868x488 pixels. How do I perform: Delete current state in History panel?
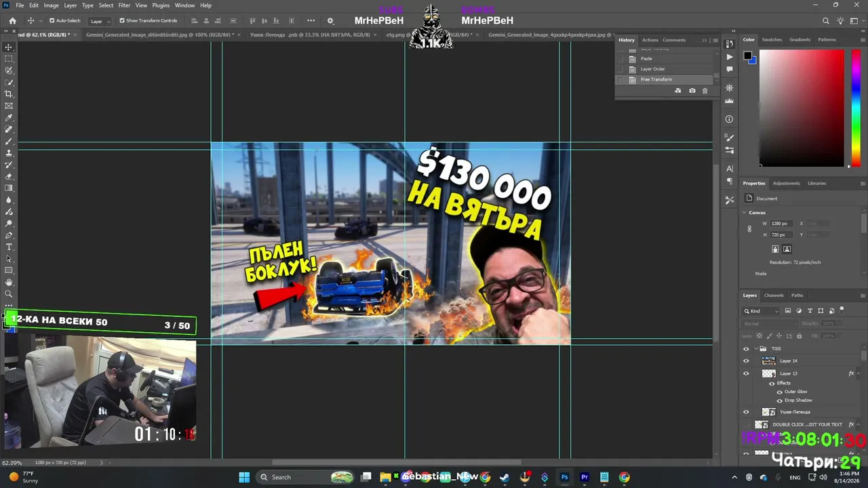[x=705, y=91]
